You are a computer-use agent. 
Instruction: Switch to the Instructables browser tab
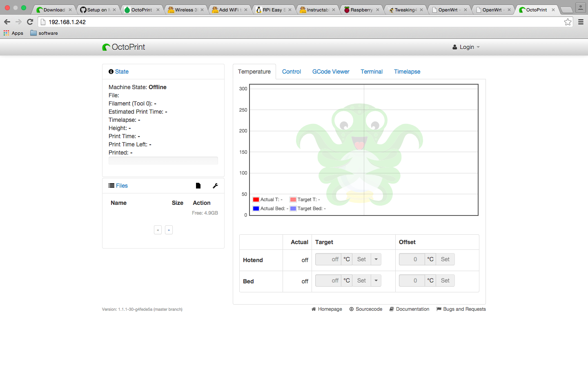(317, 10)
